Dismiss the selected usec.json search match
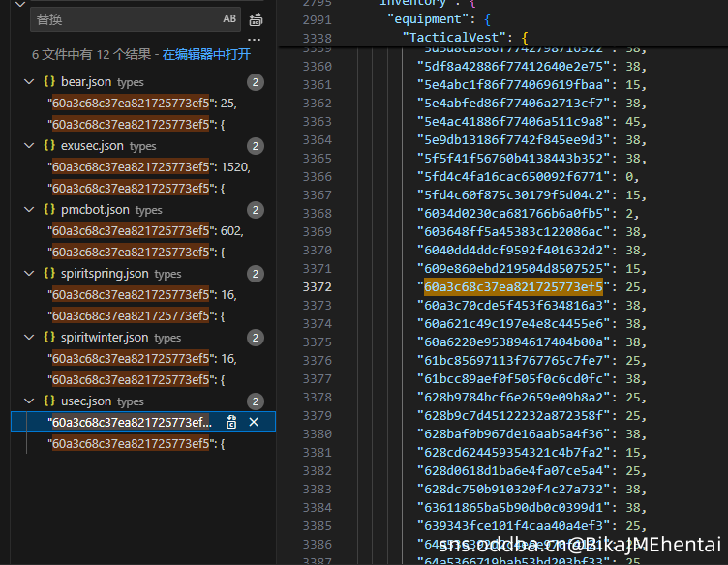Screen dimensions: 728x565 (254, 422)
